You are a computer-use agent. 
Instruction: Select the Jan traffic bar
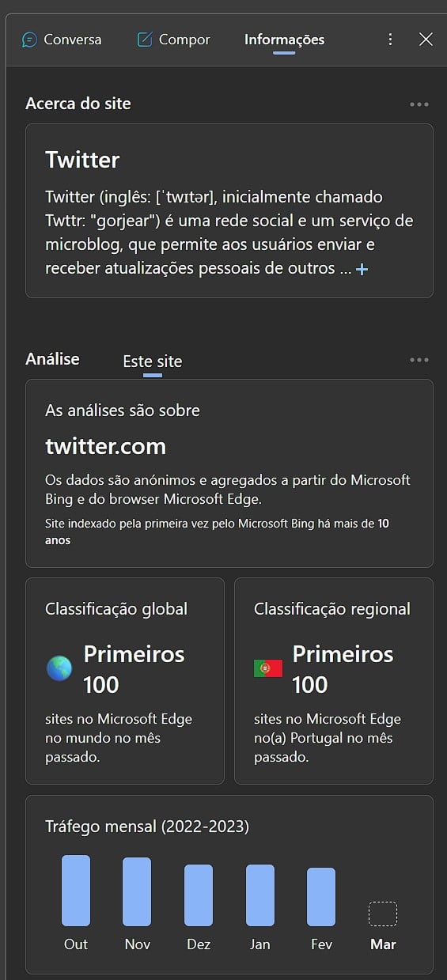[x=260, y=895]
